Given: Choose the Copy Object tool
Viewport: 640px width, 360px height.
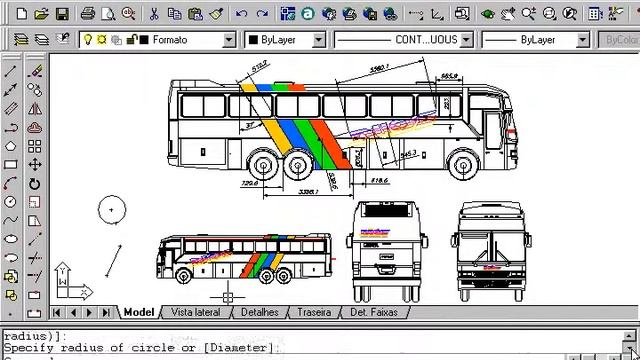Looking at the screenshot, I should click(x=35, y=90).
